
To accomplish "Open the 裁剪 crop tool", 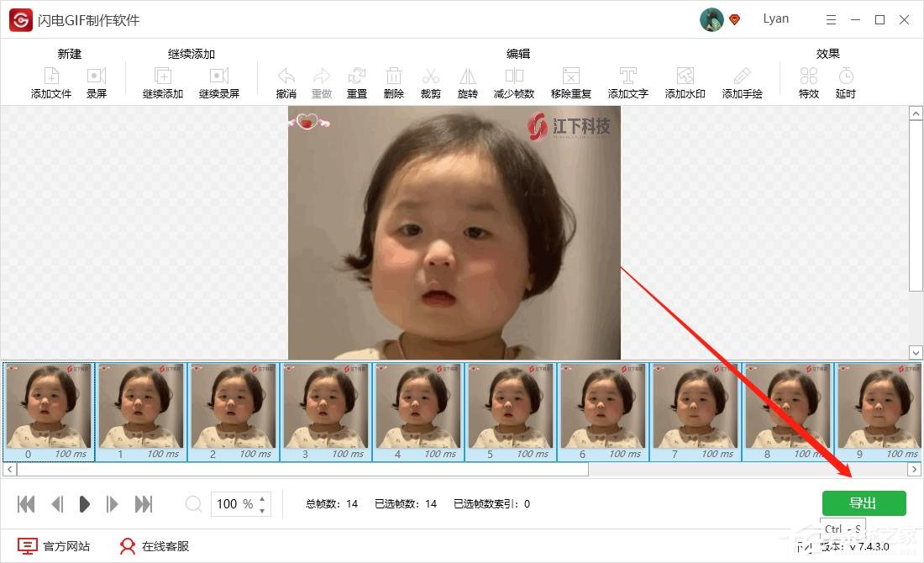I will (x=430, y=81).
